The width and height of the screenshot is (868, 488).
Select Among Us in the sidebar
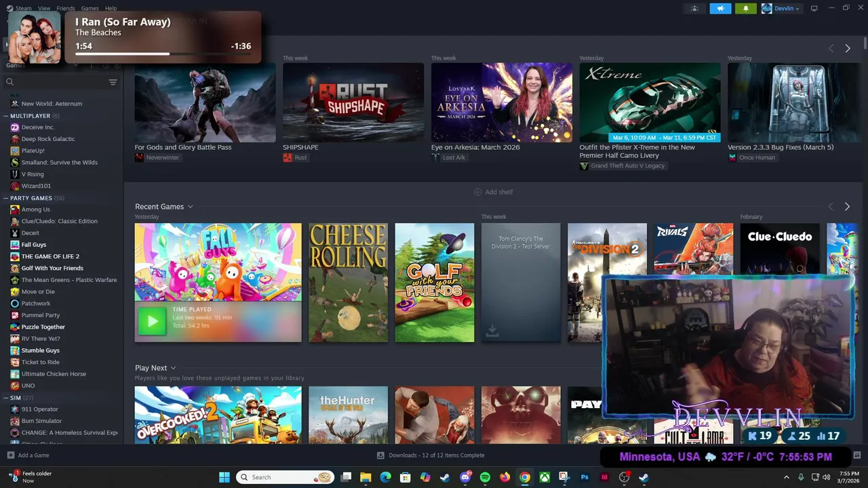click(35, 209)
